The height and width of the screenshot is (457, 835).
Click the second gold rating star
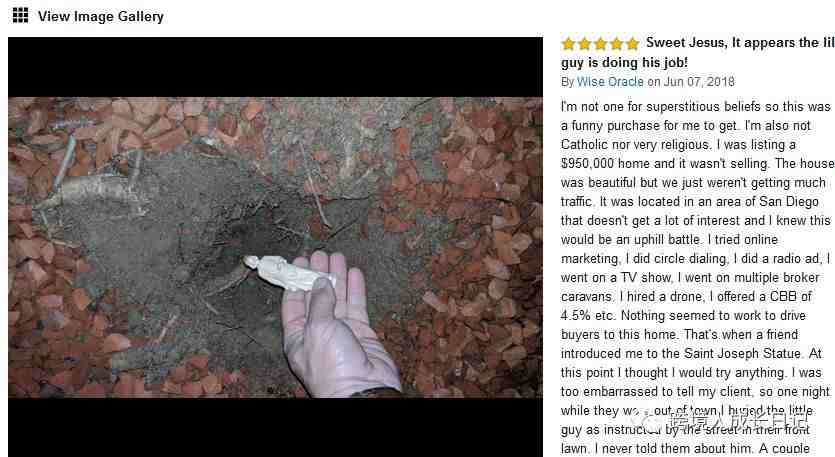click(x=585, y=44)
